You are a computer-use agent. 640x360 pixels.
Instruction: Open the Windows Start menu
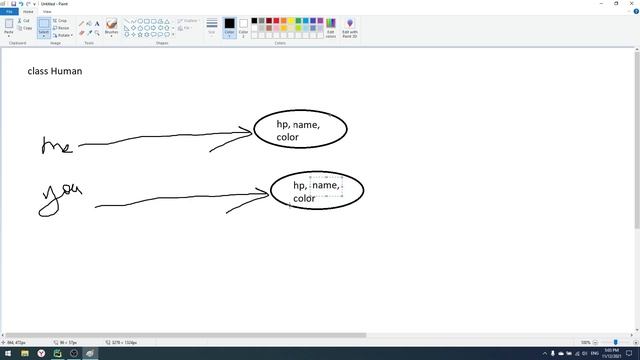click(x=8, y=353)
